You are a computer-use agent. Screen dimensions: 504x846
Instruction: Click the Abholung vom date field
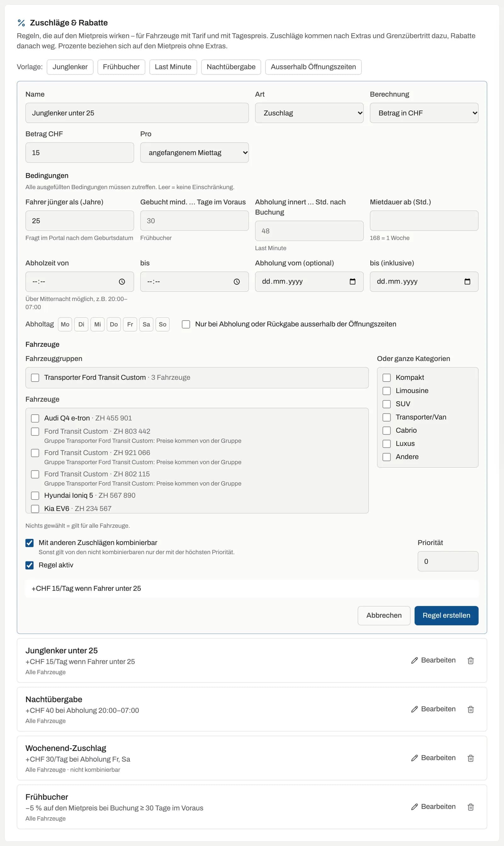309,282
